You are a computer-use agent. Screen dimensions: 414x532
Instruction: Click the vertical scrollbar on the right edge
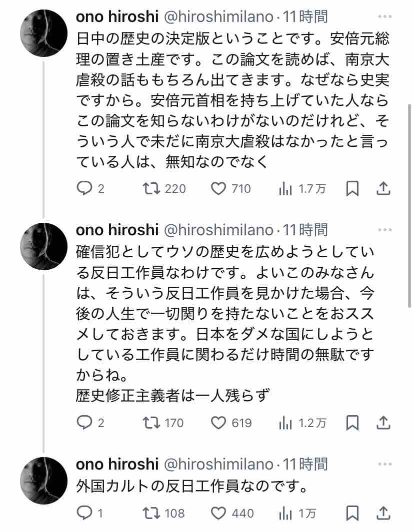(410, 150)
